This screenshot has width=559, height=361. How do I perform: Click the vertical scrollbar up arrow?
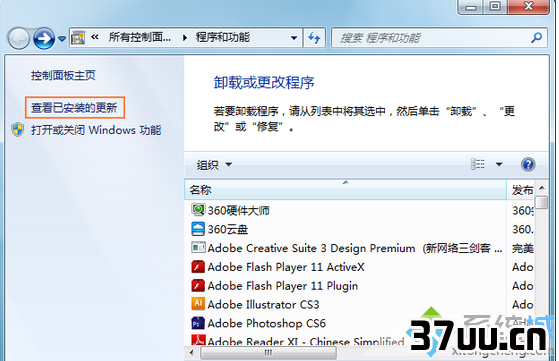pyautogui.click(x=542, y=188)
